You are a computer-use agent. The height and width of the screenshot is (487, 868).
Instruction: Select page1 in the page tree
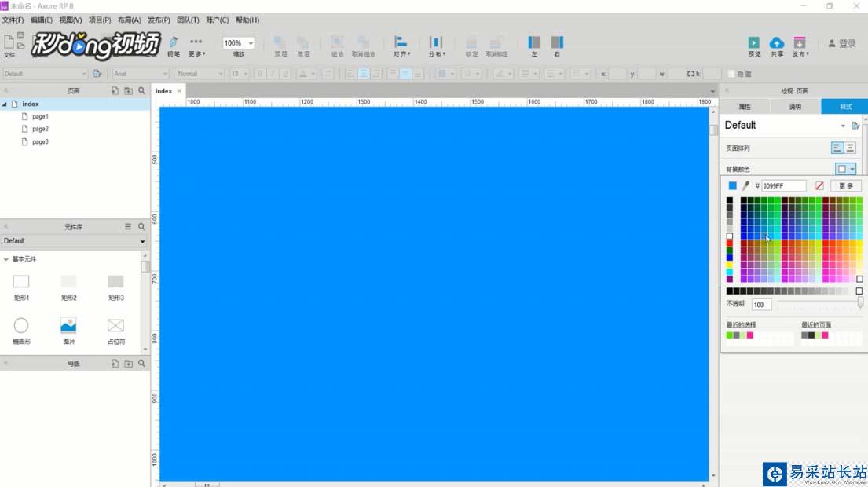(x=40, y=117)
